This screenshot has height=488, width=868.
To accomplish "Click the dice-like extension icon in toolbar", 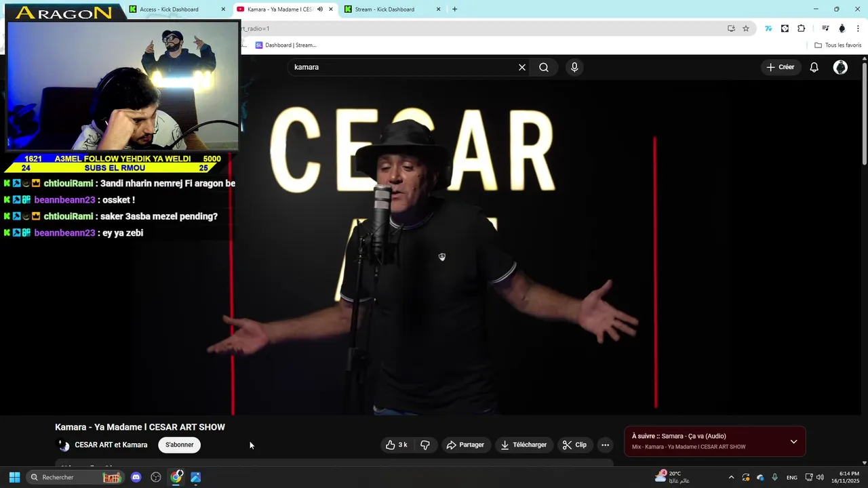I will (x=785, y=28).
